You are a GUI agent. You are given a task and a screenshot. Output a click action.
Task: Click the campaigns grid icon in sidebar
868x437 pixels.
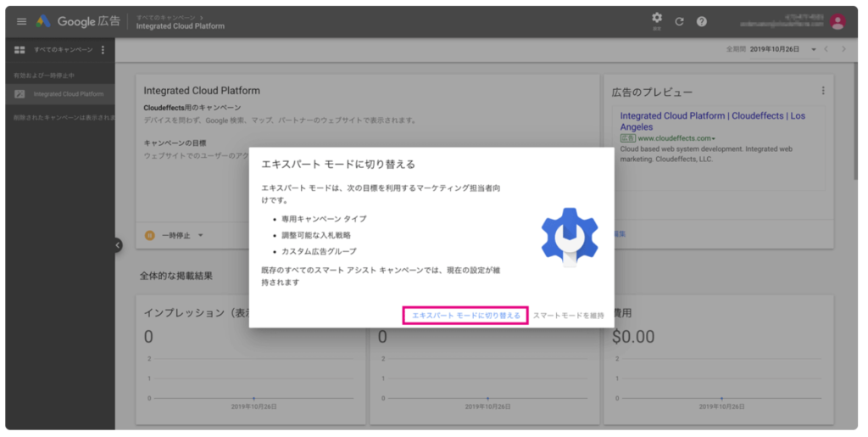19,50
